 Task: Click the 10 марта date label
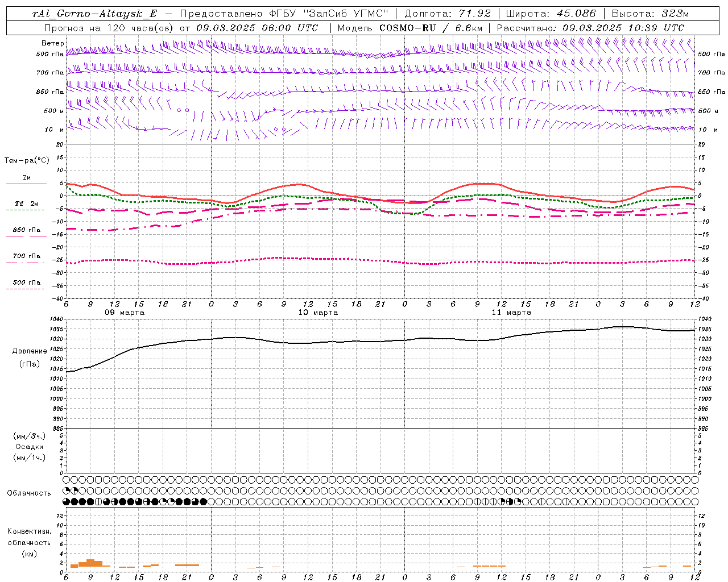(318, 313)
